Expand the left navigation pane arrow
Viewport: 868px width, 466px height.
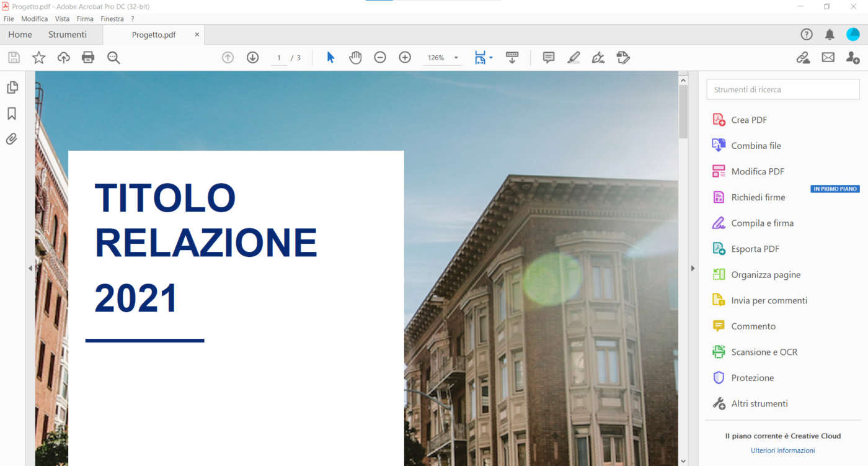30,268
